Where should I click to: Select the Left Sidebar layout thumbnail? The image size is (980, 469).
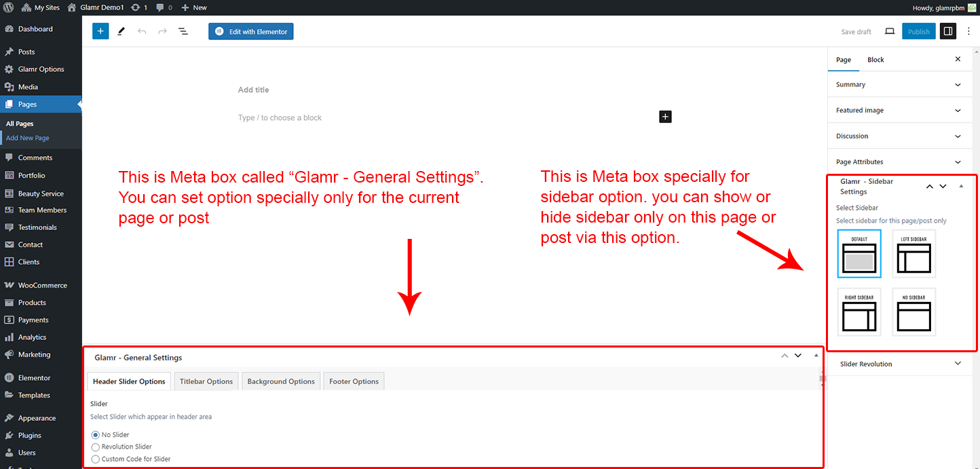[914, 253]
